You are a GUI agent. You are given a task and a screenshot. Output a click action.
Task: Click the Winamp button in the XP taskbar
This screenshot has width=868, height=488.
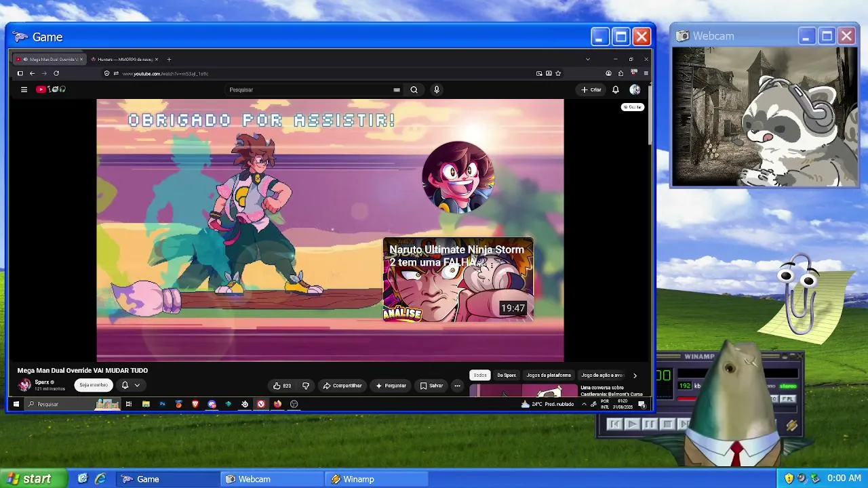click(377, 479)
